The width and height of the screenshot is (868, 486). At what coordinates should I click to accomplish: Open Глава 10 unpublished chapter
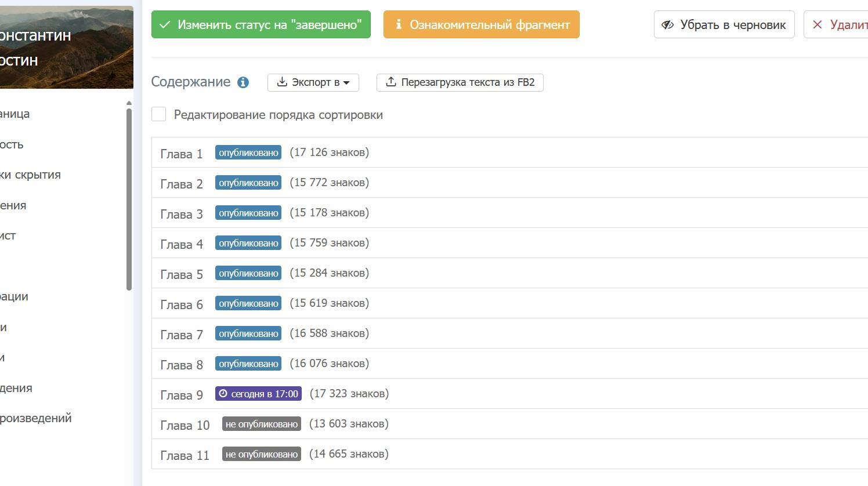pyautogui.click(x=185, y=425)
